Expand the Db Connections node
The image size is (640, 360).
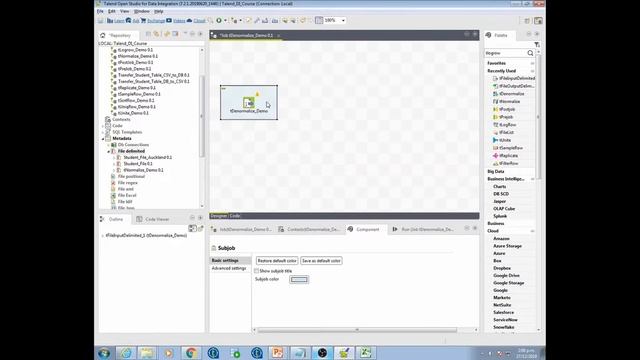pyautogui.click(x=109, y=145)
